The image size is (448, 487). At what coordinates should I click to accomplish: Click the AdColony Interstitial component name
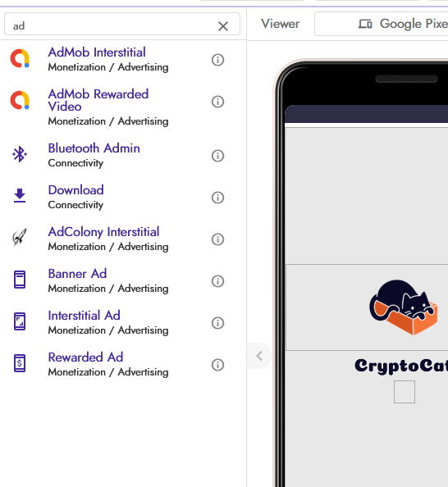[x=103, y=232]
